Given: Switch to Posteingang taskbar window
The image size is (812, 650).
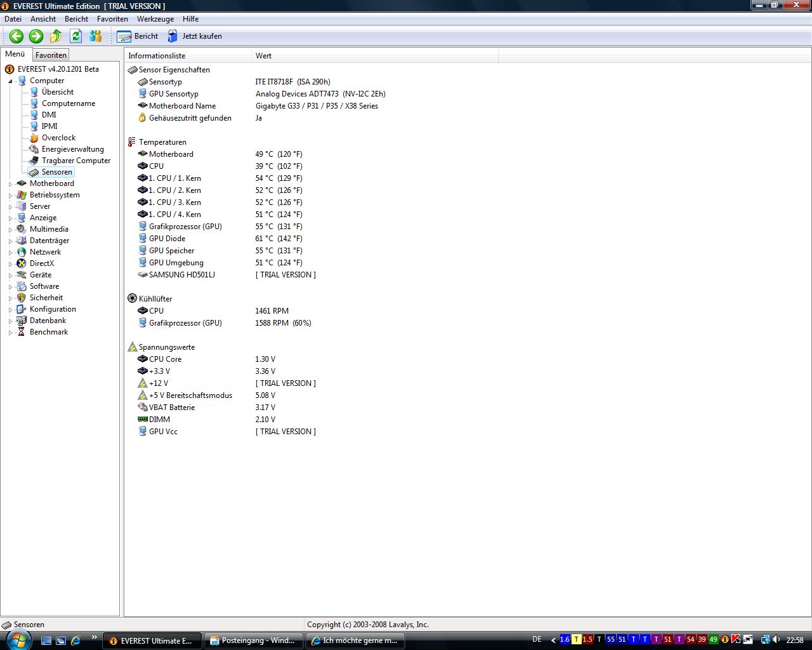Looking at the screenshot, I should [254, 640].
